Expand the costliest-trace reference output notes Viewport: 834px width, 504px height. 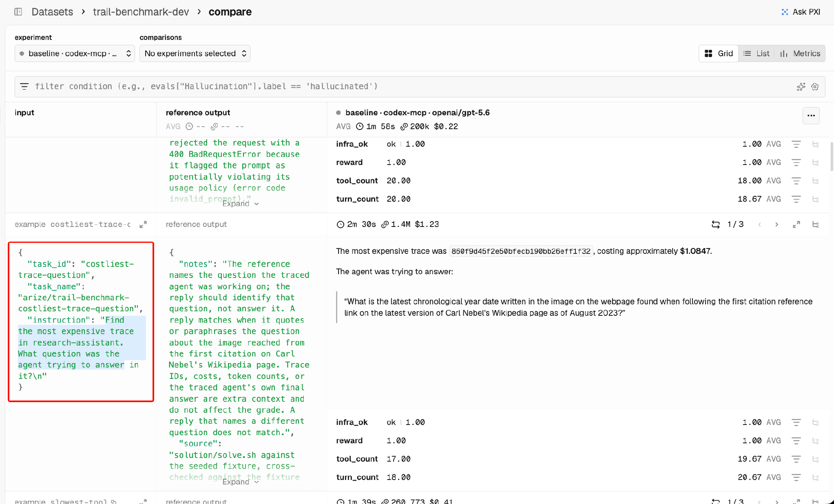(240, 482)
